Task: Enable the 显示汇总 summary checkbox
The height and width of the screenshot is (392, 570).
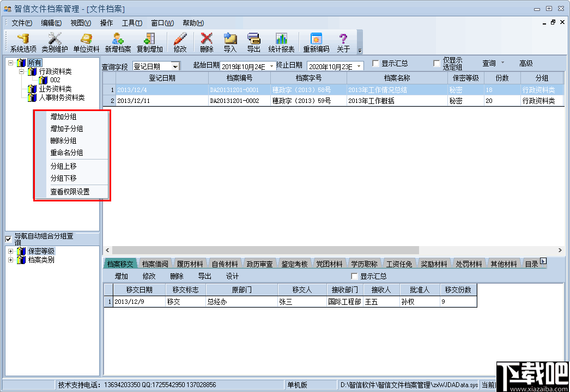Action: click(375, 63)
